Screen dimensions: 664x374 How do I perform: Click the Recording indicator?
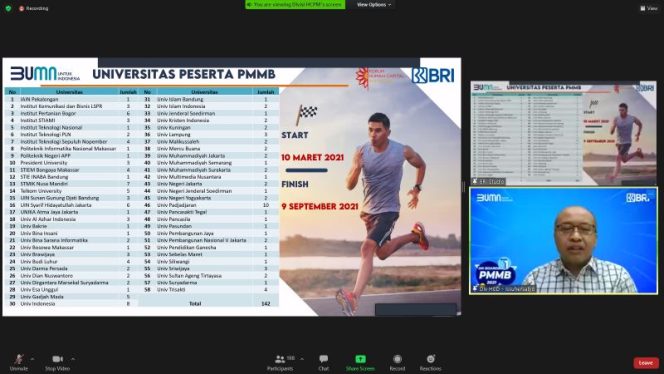coord(33,8)
